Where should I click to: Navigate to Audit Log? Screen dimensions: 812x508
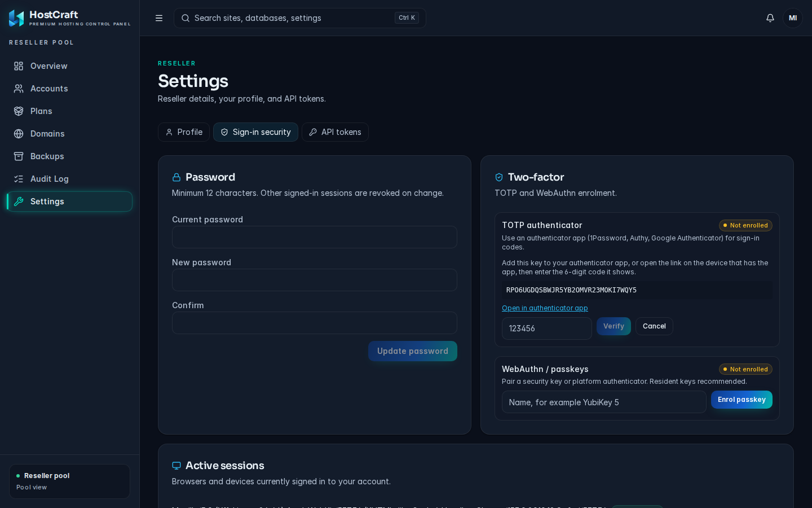click(x=70, y=179)
